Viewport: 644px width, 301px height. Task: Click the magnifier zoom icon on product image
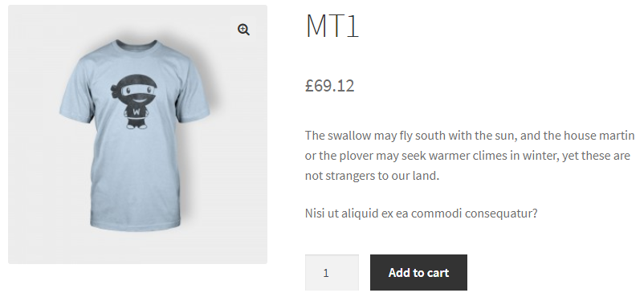click(x=243, y=30)
